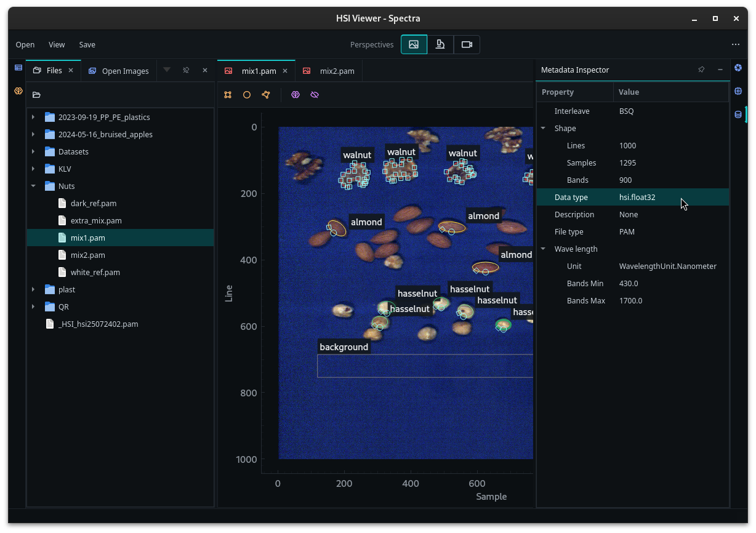Viewport: 756px width, 533px height.
Task: Expand the QR folder
Action: (x=33, y=307)
